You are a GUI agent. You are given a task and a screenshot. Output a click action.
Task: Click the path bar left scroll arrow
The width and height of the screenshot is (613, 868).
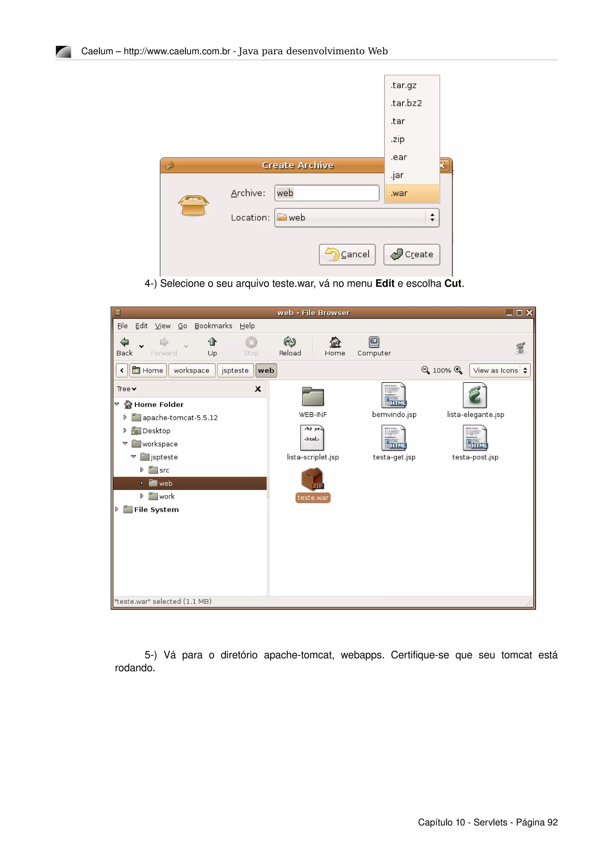(x=122, y=371)
